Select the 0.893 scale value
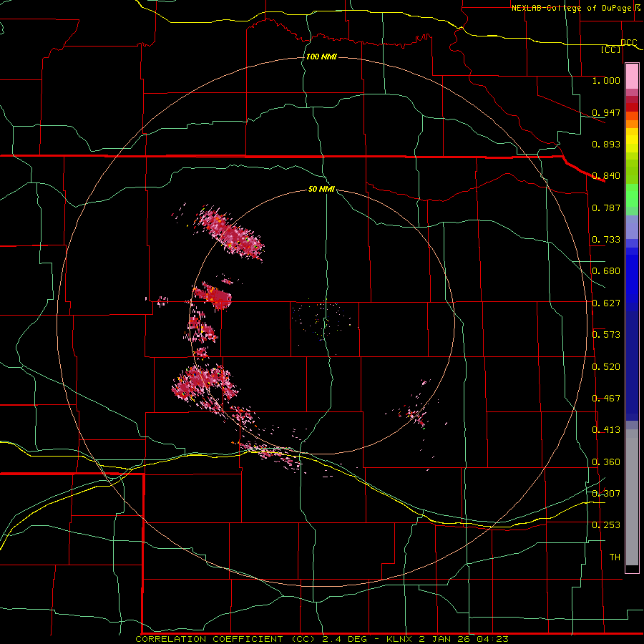 pyautogui.click(x=606, y=144)
